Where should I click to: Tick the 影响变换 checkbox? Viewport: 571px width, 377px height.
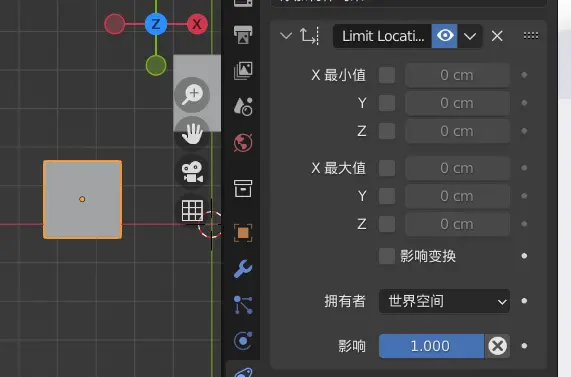coord(387,256)
